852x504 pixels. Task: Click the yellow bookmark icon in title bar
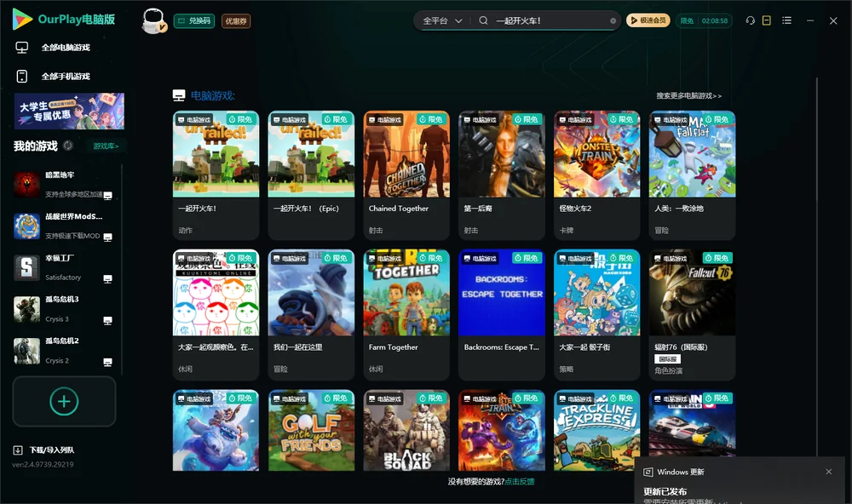point(767,20)
